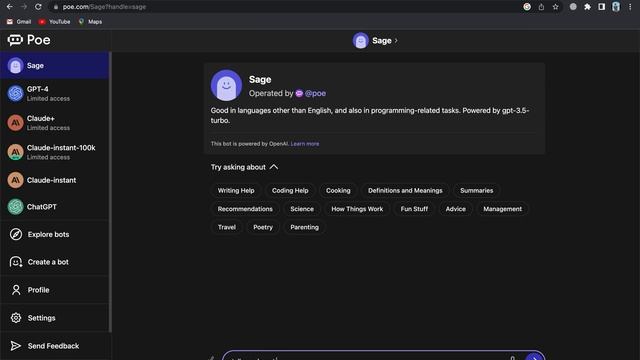Click the browser share icon

pyautogui.click(x=541, y=7)
